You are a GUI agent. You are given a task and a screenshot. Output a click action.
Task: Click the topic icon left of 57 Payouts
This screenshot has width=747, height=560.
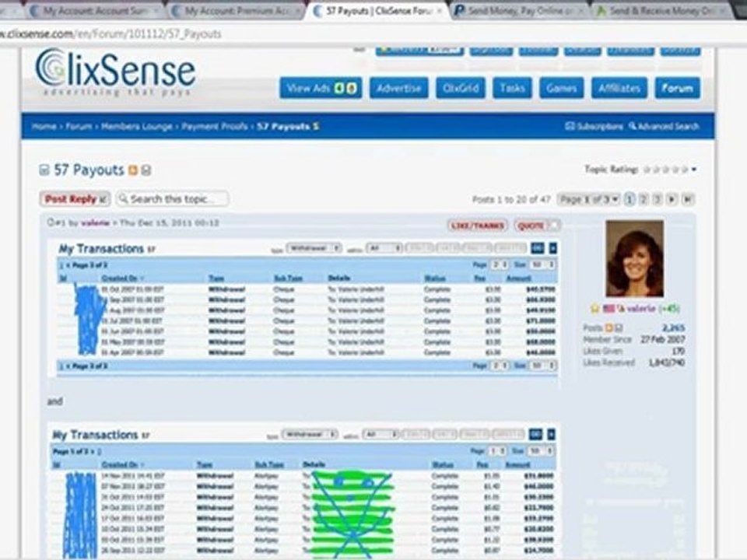tap(44, 170)
